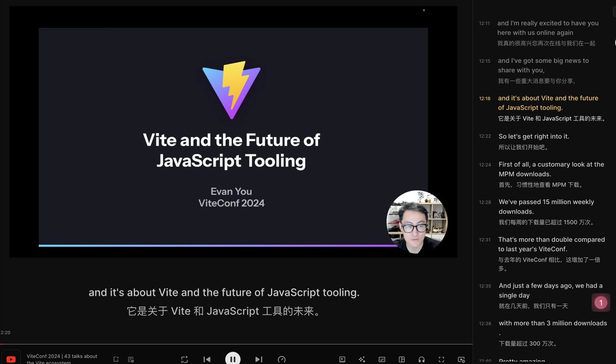The width and height of the screenshot is (616, 364).
Task: Skip to the next subtitle line
Action: pos(259,359)
